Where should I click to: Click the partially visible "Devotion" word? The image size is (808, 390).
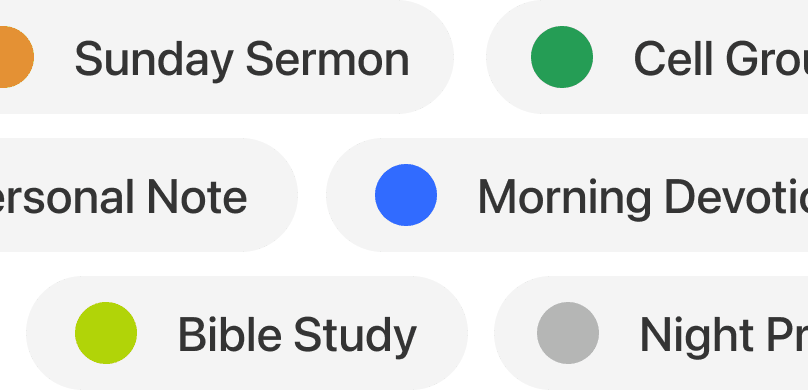point(736,197)
